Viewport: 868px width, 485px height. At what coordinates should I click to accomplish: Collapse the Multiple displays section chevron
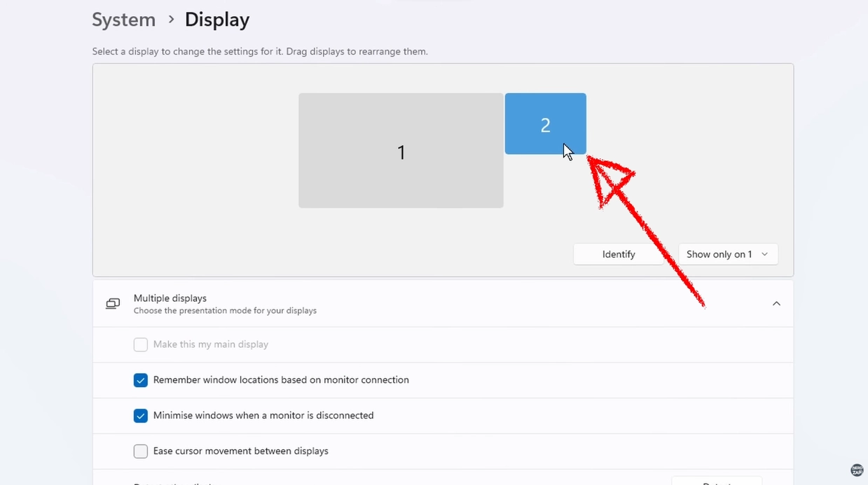tap(776, 304)
